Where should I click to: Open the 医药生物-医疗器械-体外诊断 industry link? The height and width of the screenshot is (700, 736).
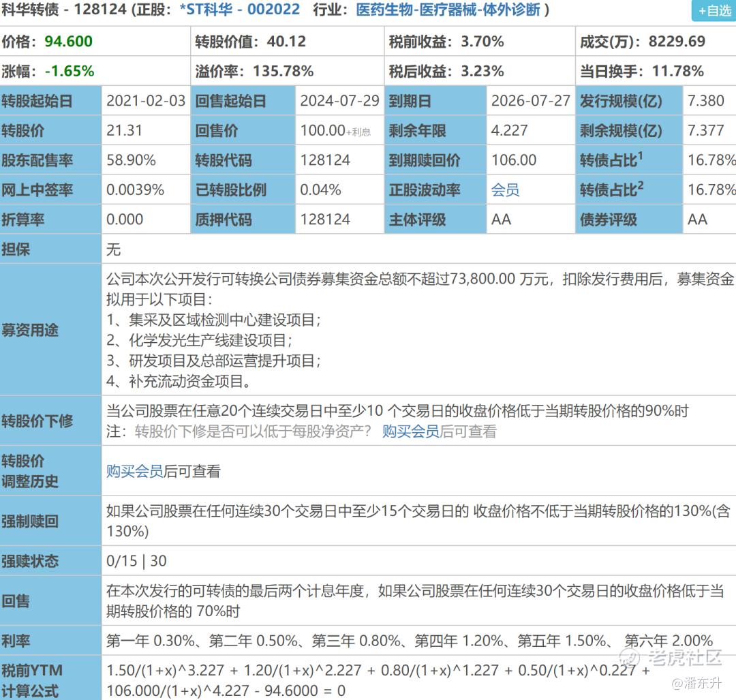pyautogui.click(x=448, y=10)
